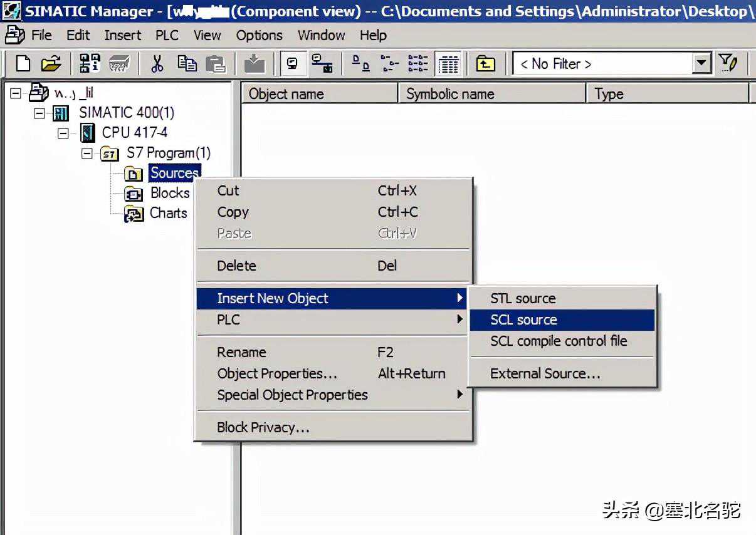This screenshot has width=756, height=535.
Task: Click the Up One Level folder icon
Action: click(x=485, y=63)
